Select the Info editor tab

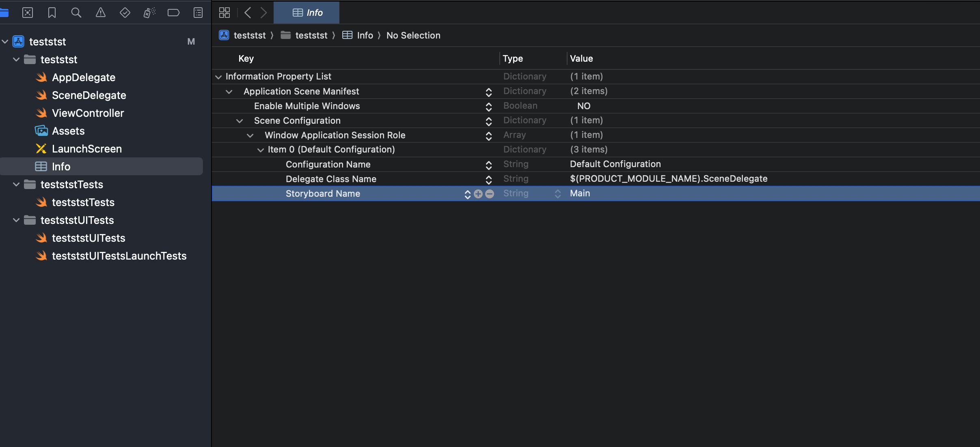pos(307,13)
